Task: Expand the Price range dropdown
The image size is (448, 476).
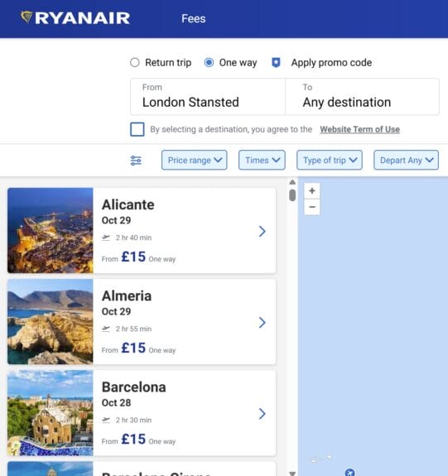Action: 195,160
